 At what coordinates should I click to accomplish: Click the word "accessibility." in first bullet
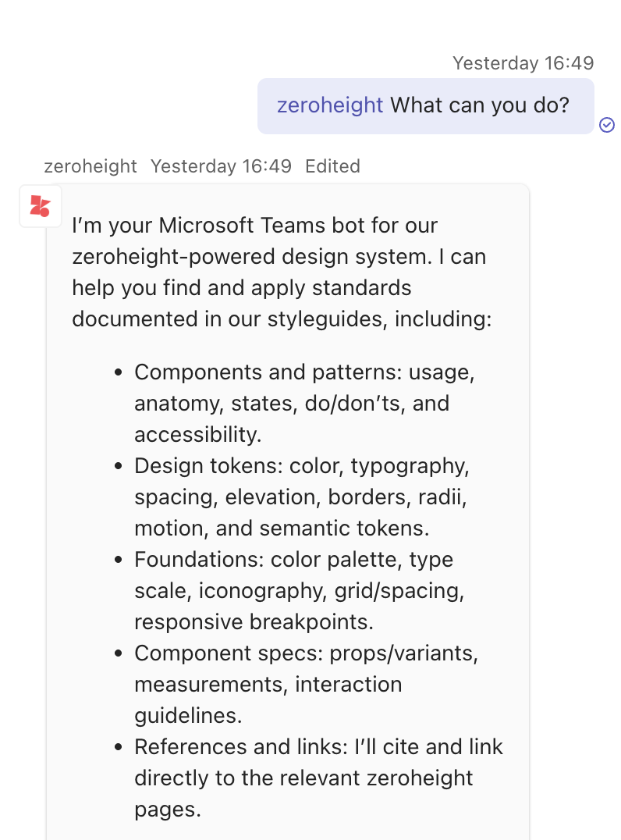(x=197, y=435)
